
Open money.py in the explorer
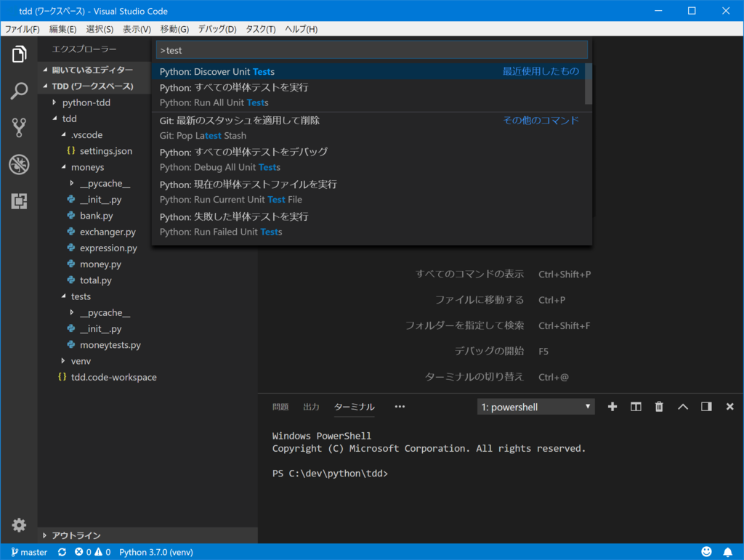point(100,264)
